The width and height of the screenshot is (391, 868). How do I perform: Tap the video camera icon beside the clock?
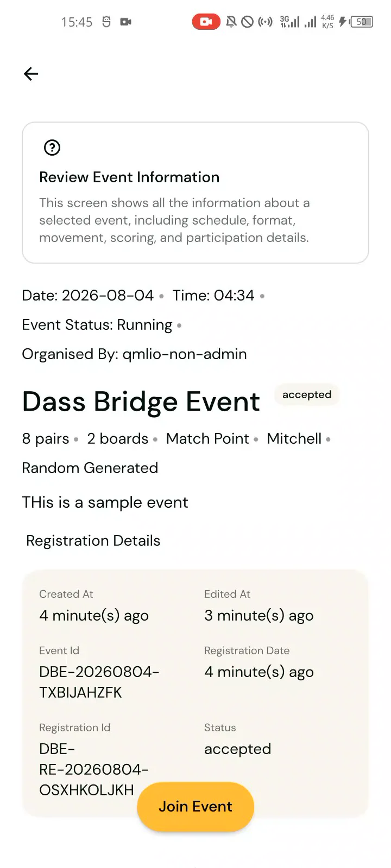tap(126, 22)
